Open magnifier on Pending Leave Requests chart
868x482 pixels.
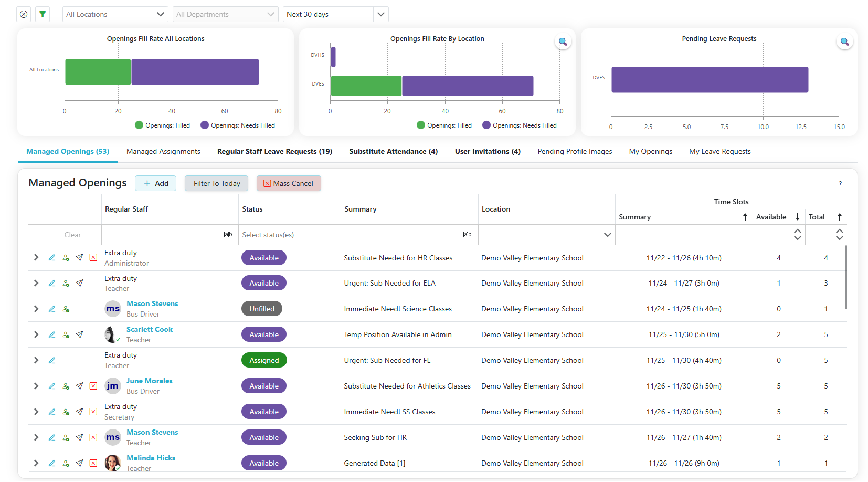(844, 41)
